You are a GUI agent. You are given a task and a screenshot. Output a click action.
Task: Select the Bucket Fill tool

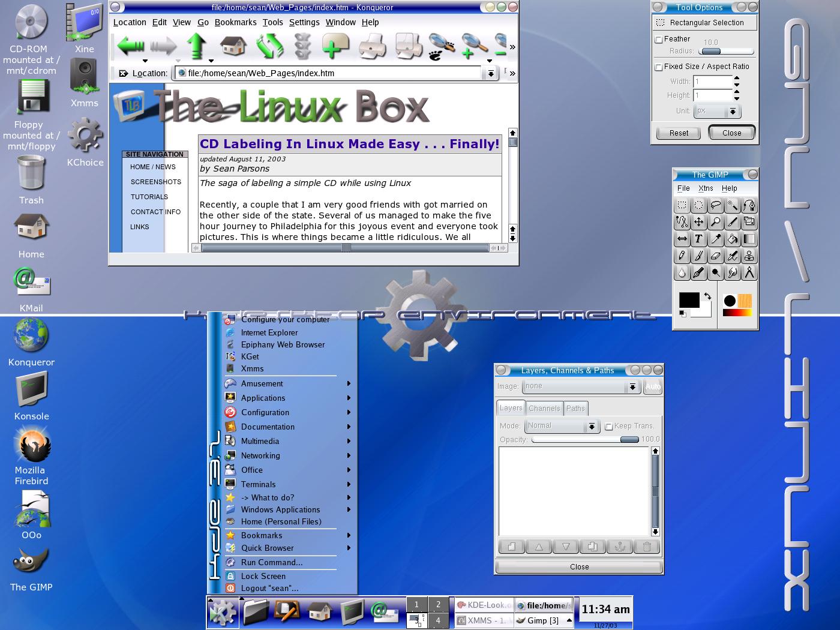click(x=733, y=239)
